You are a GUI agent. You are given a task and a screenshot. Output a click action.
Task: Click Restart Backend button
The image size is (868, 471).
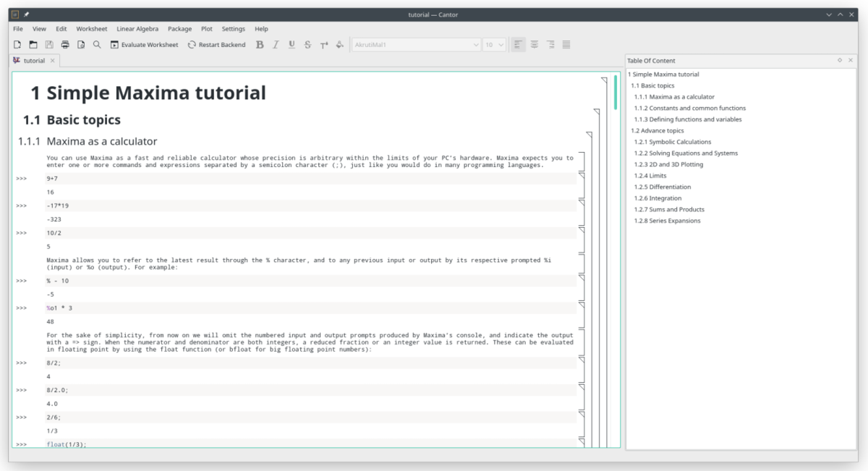216,45
